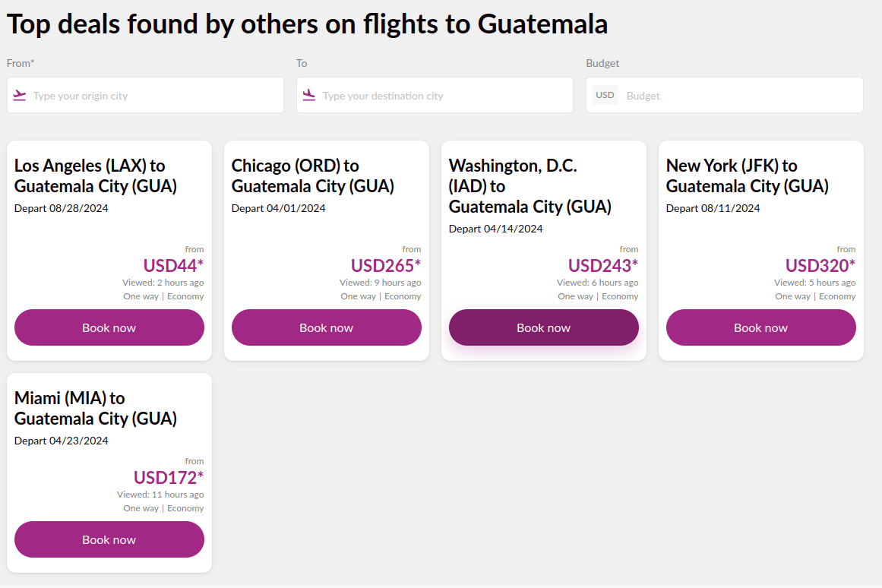The height and width of the screenshot is (588, 882).
Task: Open the New York (JFK) deal title
Action: coord(748,175)
